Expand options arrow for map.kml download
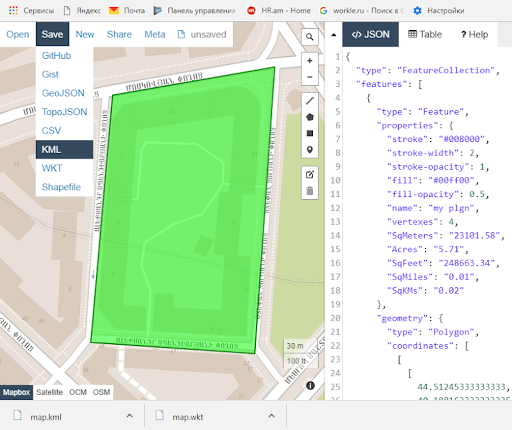 pyautogui.click(x=130, y=416)
